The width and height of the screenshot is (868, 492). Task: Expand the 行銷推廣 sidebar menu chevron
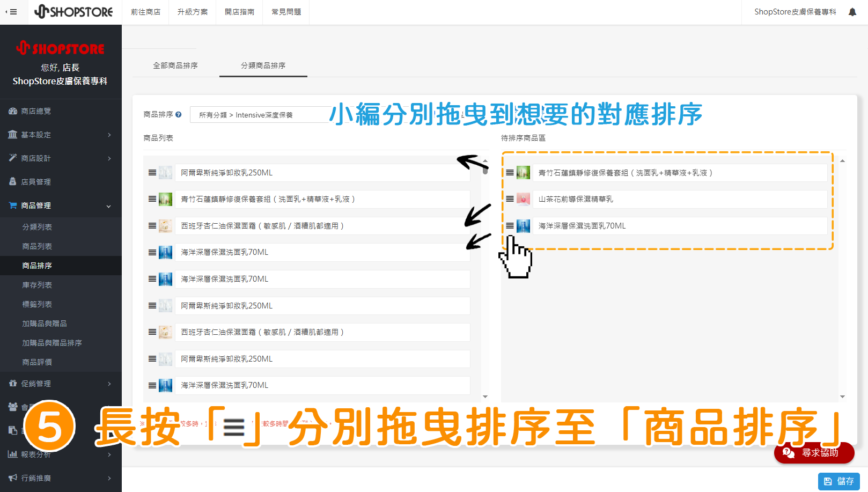[109, 478]
